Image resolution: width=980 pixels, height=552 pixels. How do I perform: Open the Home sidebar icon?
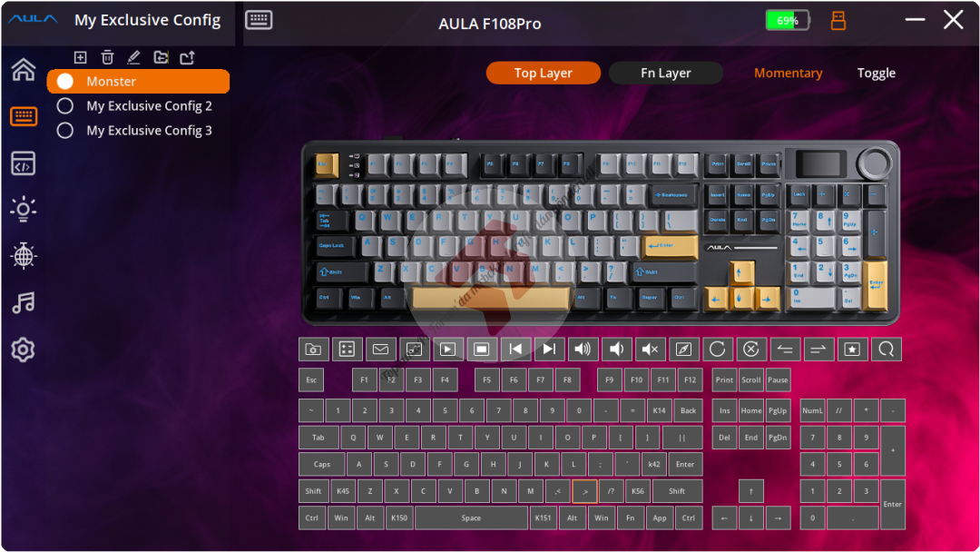23,69
